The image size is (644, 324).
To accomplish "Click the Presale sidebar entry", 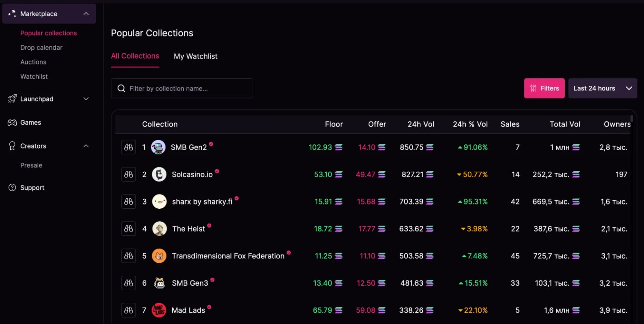I will [31, 165].
